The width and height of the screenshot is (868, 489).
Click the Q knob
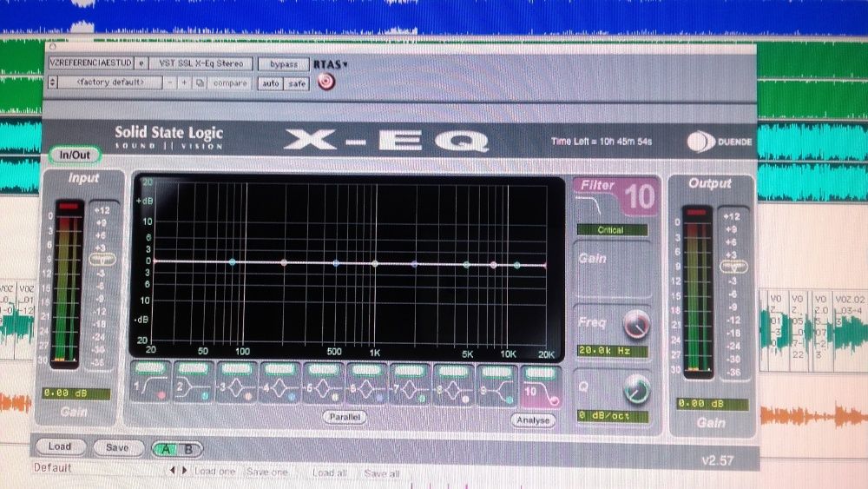point(636,389)
